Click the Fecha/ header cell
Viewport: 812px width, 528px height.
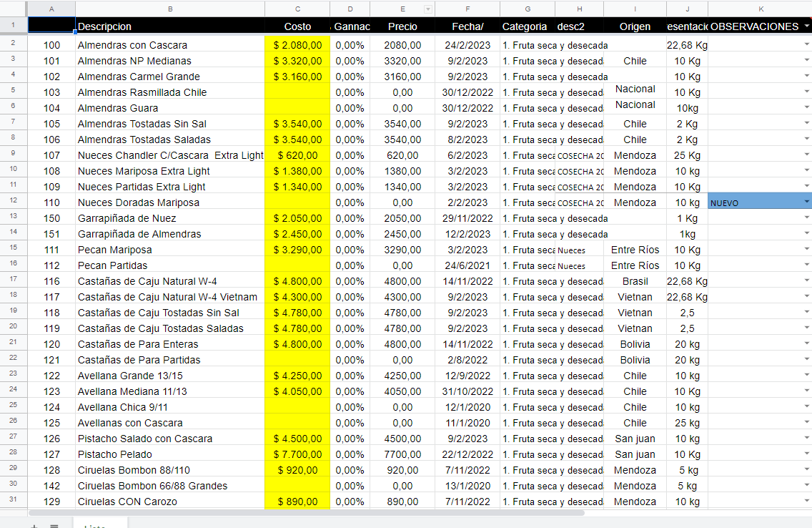point(467,26)
